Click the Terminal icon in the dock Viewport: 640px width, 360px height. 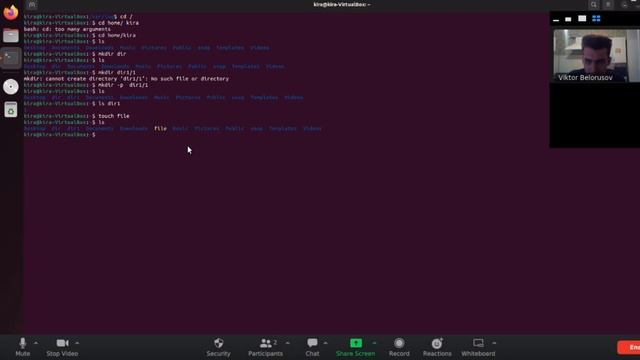[11, 58]
